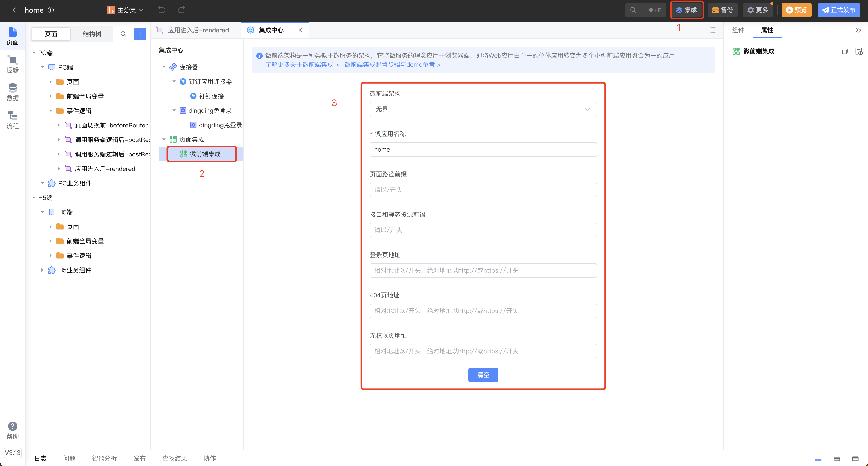The image size is (868, 466).
Task: Open the 帮助 help icon
Action: point(12,426)
